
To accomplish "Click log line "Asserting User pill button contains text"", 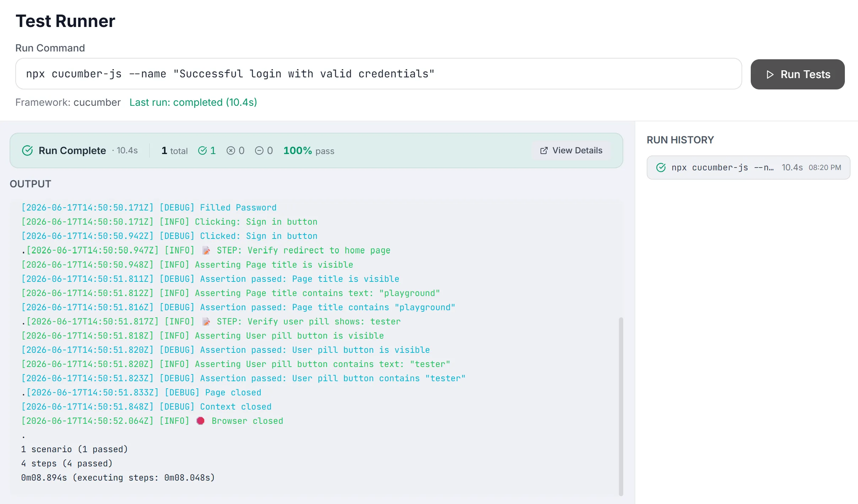I will point(236,364).
